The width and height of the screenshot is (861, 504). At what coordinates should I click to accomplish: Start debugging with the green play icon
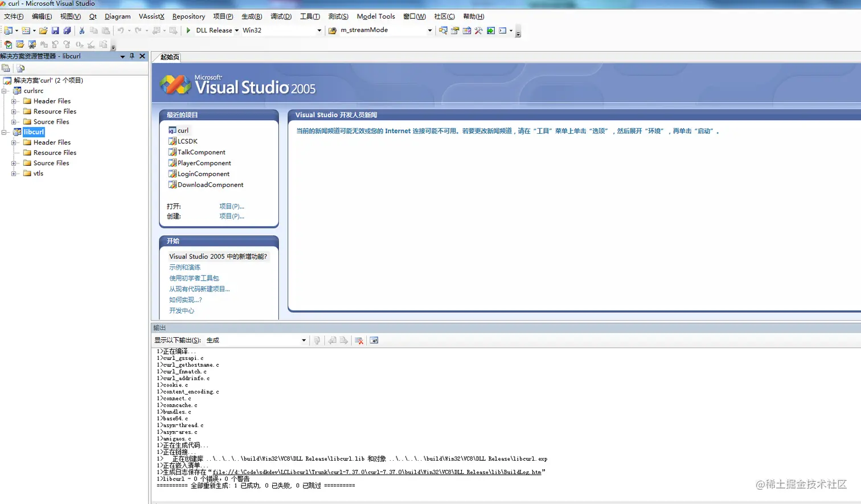pos(188,30)
